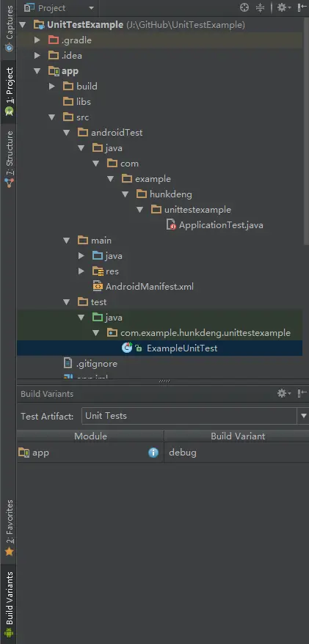This screenshot has width=309, height=644.
Task: Expand the res folder
Action: point(81,271)
